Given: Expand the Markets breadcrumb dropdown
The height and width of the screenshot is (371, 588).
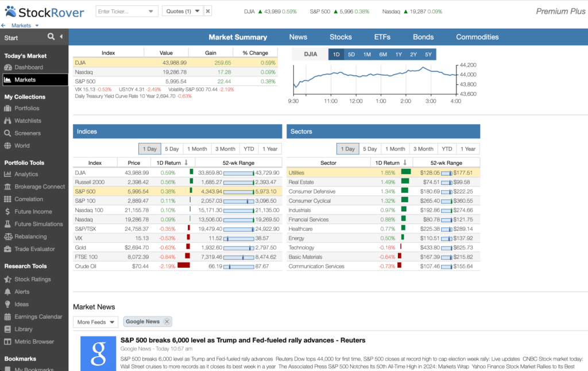Looking at the screenshot, I should coord(37,25).
